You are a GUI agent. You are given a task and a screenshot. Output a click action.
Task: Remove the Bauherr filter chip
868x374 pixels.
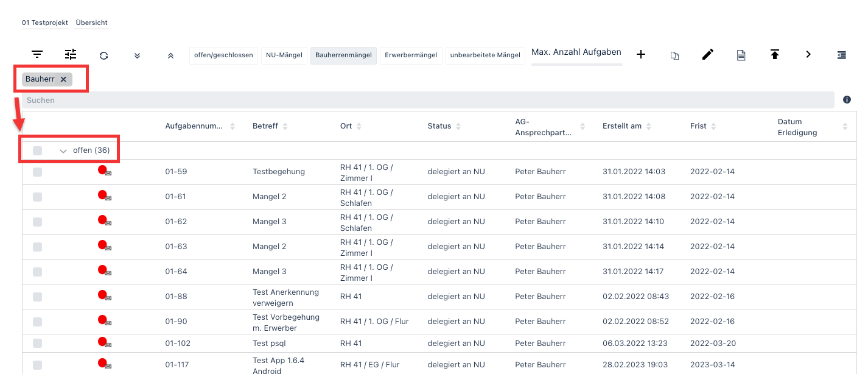click(63, 79)
